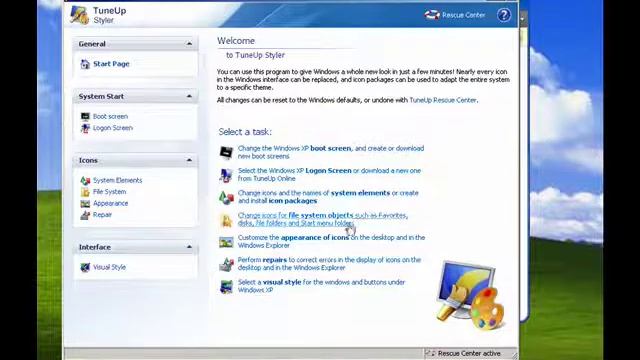Collapse the Icons panel
The image size is (640, 360).
pyautogui.click(x=189, y=160)
